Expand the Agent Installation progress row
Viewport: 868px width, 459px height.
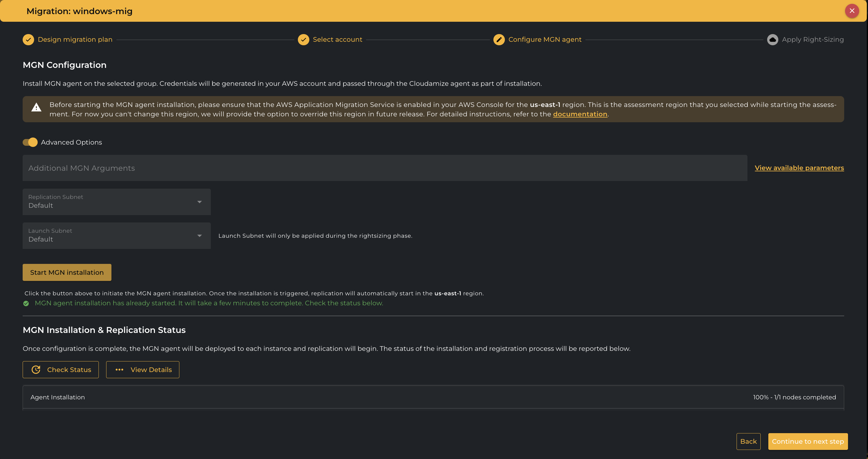(x=433, y=397)
